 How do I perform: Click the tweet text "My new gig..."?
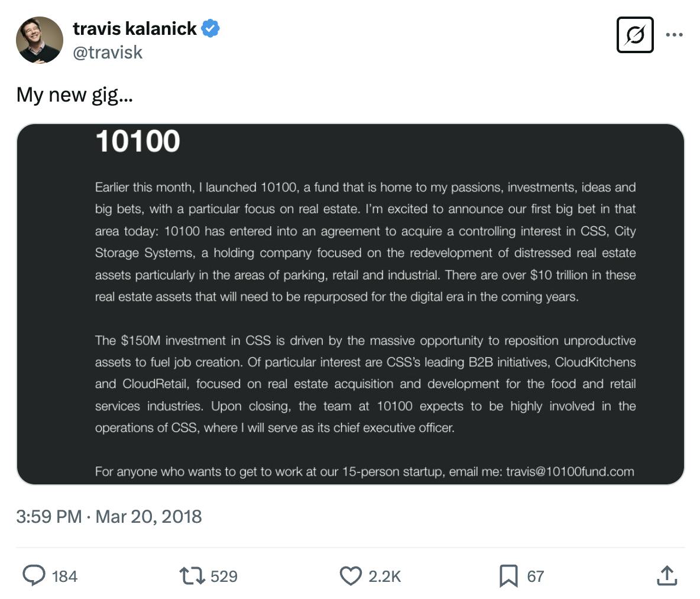click(x=74, y=95)
